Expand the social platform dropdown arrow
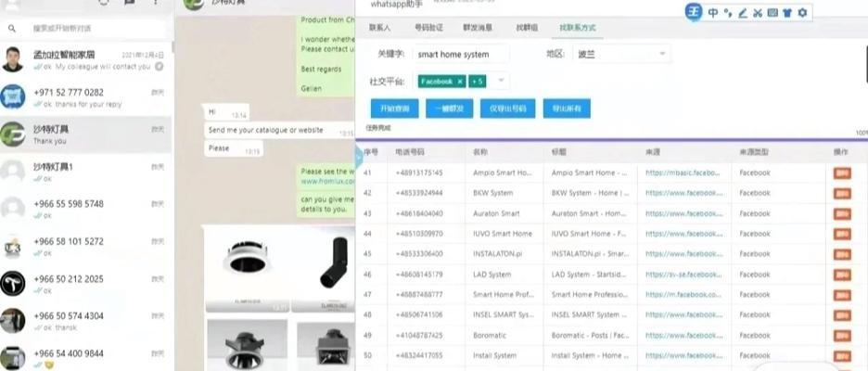 pos(501,81)
